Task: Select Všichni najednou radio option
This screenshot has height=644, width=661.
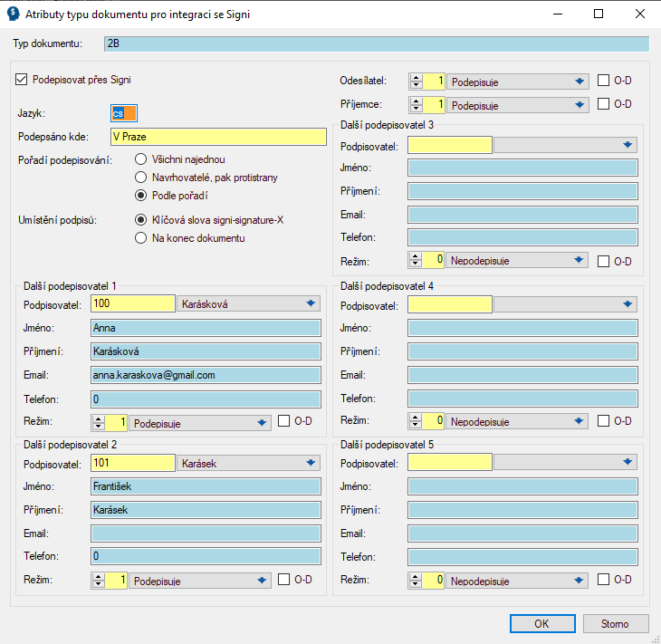Action: coord(140,159)
